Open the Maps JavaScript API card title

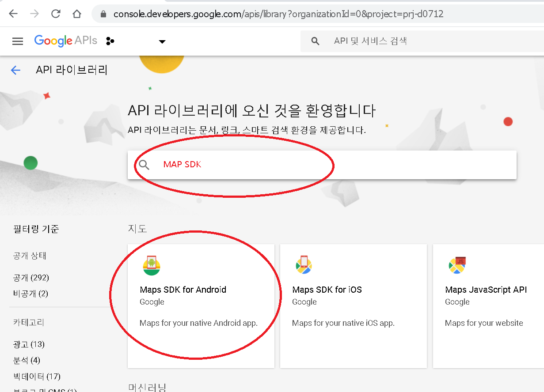click(x=486, y=290)
